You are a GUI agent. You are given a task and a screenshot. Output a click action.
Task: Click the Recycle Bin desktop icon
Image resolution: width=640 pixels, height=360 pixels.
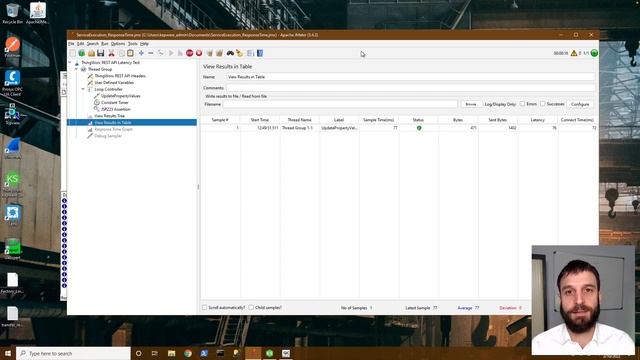click(12, 13)
